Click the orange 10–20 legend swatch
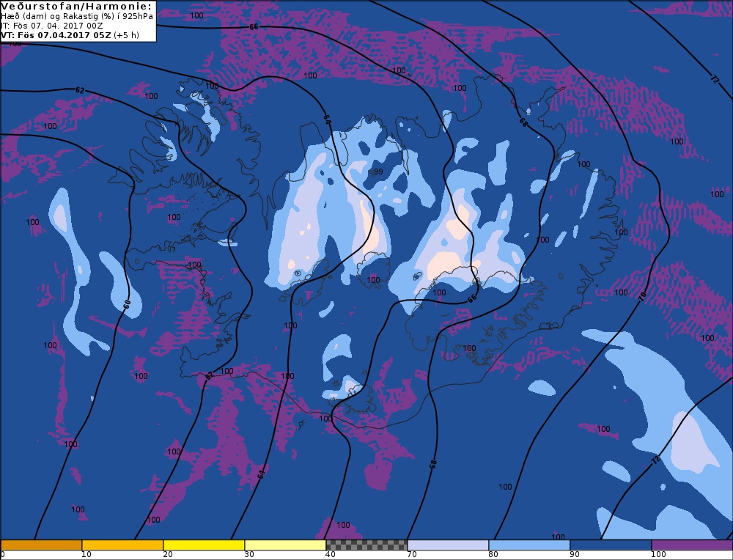 [122, 545]
